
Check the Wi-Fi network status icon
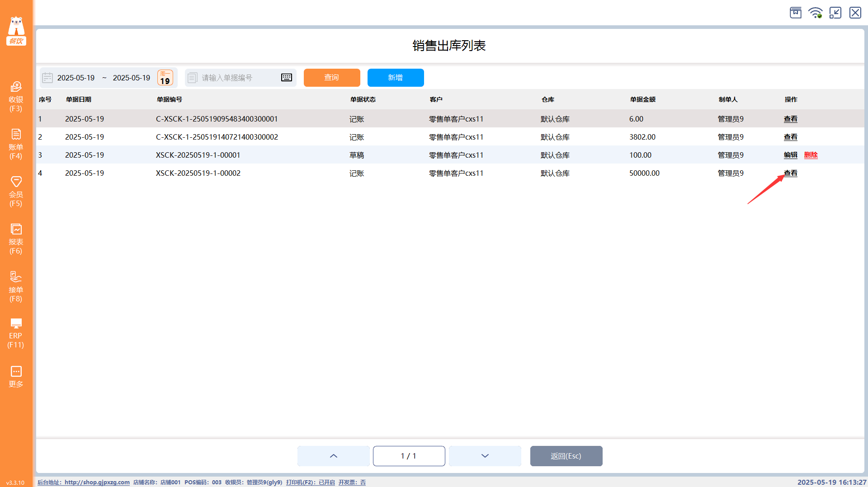click(x=816, y=13)
